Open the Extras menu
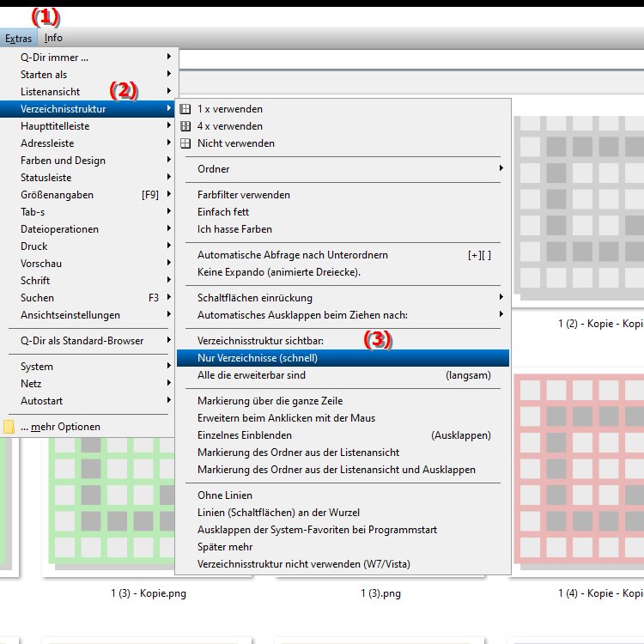The height and width of the screenshot is (644, 644). pos(19,38)
